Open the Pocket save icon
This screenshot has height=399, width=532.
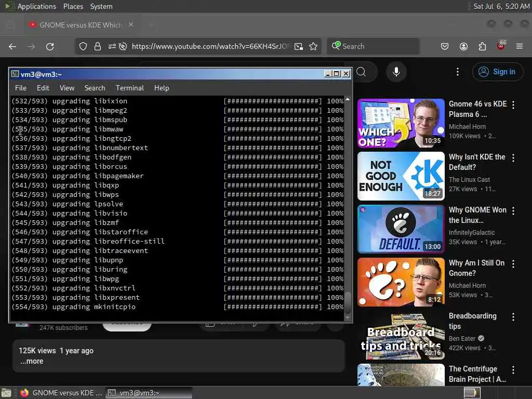click(x=445, y=46)
